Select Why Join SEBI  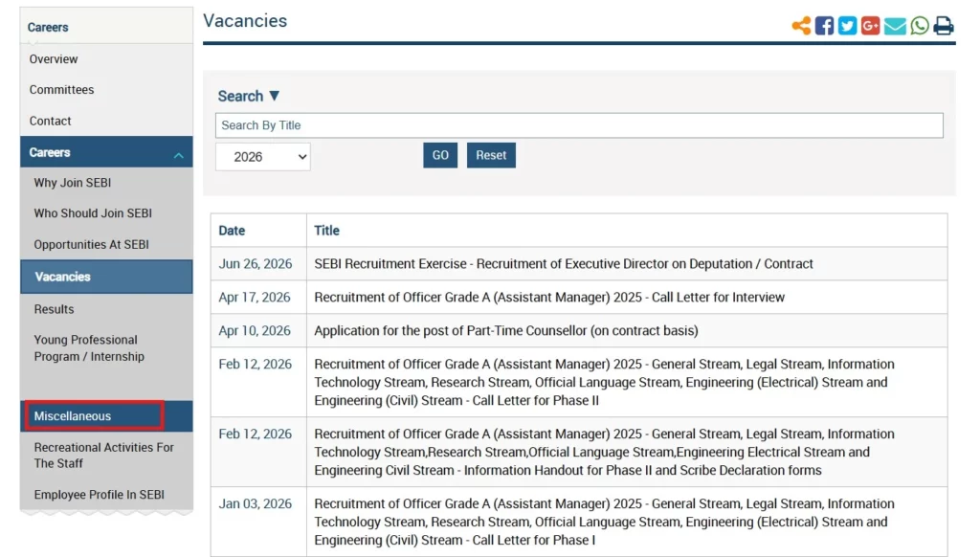[73, 183]
